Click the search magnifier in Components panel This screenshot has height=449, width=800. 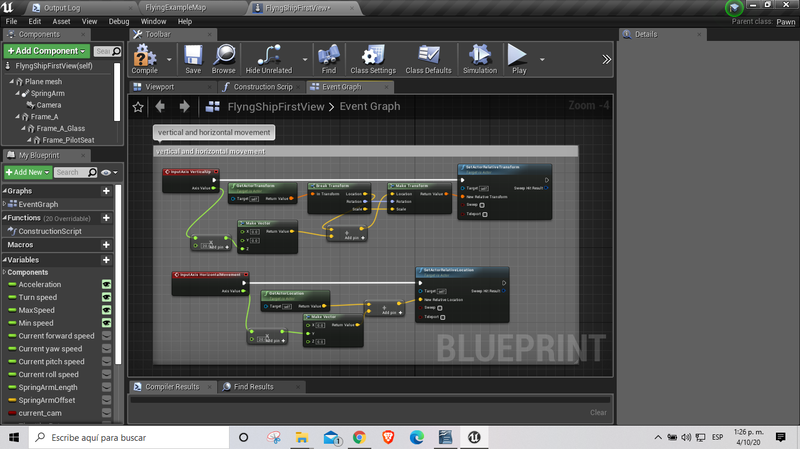click(116, 51)
